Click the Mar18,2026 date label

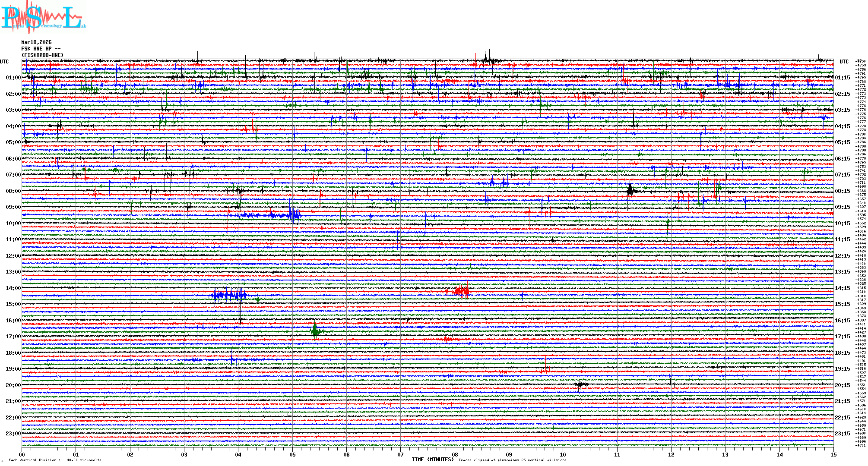(x=36, y=42)
